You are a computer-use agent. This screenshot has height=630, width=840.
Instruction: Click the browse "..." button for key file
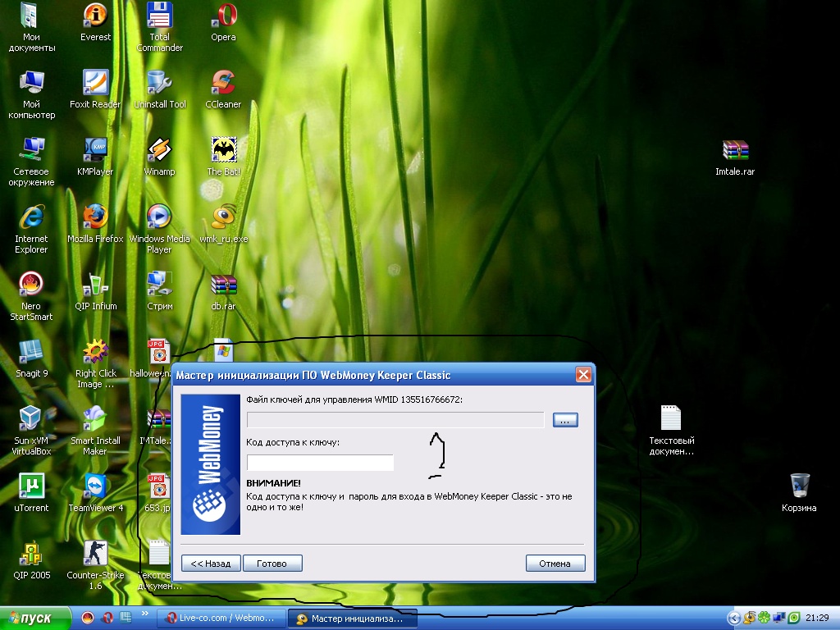tap(565, 420)
